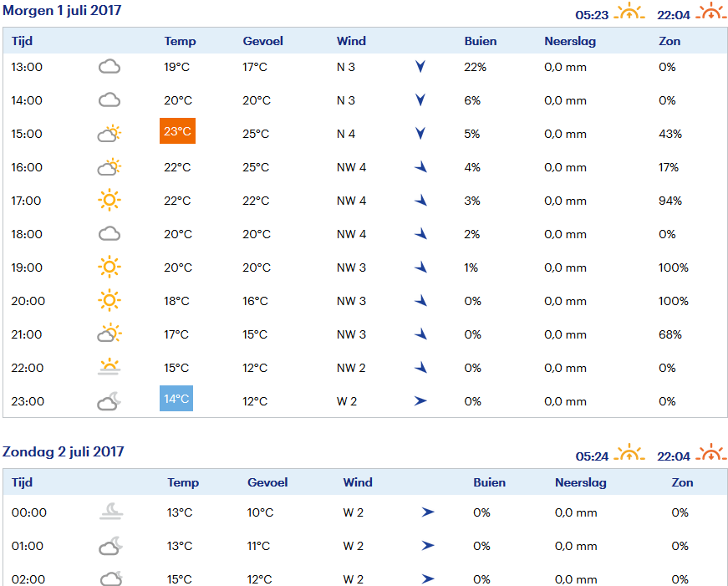Screen dimensions: 728x586
Task: Click the 100% sun value at 20:00
Action: 673,301
